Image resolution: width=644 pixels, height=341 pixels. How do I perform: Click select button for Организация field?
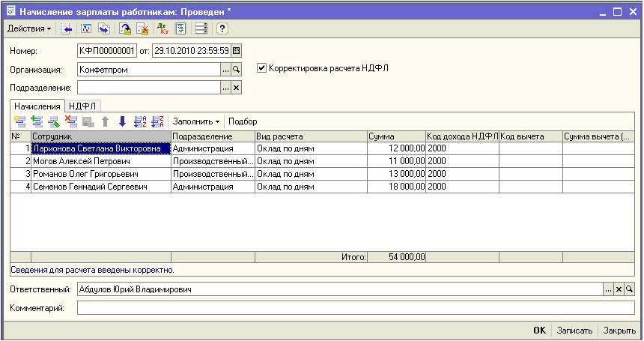225,70
